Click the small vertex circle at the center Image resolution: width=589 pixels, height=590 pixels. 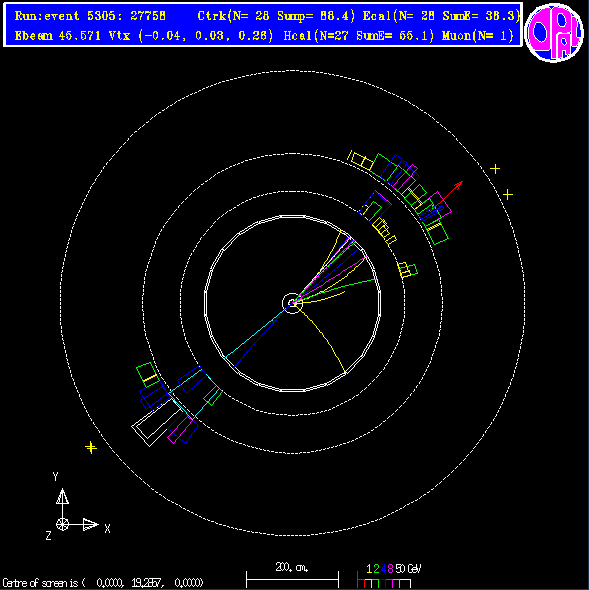click(x=292, y=303)
